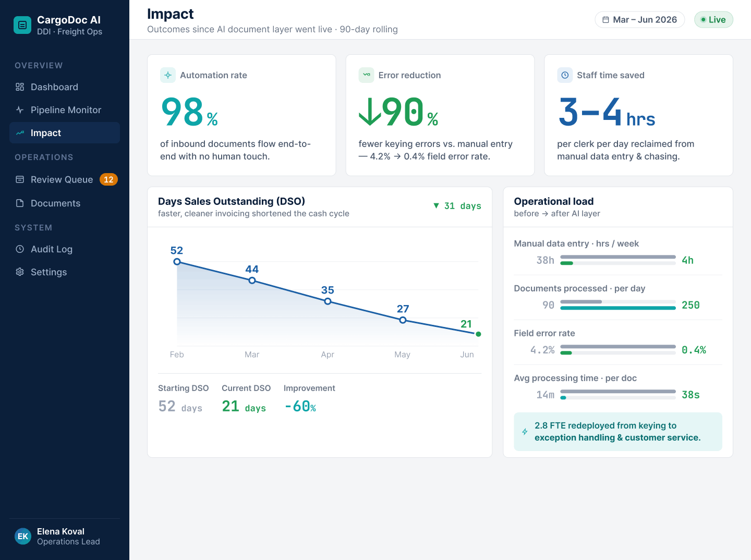Screen dimensions: 751x560
Task: Click the Field error rate progress bars
Action: pyautogui.click(x=618, y=350)
